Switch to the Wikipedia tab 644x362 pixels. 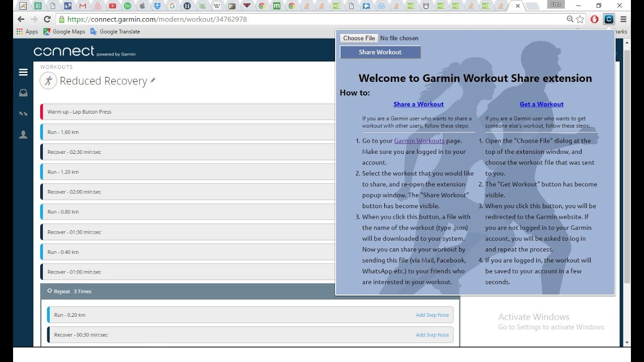pyautogui.click(x=217, y=6)
